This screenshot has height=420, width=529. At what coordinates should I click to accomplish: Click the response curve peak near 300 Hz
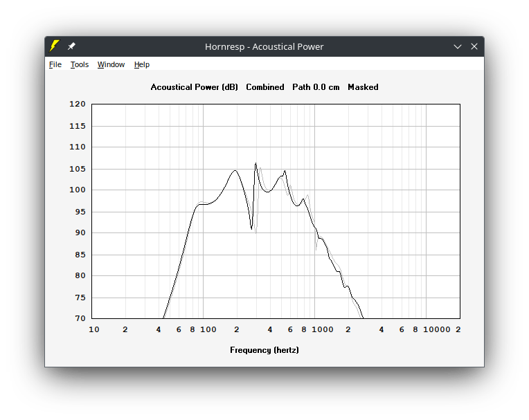tap(255, 163)
